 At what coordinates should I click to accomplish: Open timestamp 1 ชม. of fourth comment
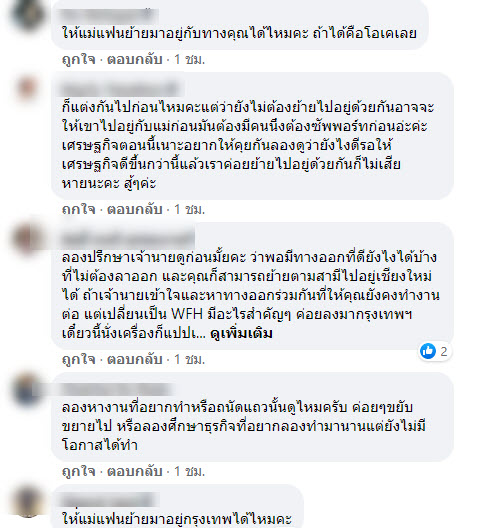click(190, 471)
